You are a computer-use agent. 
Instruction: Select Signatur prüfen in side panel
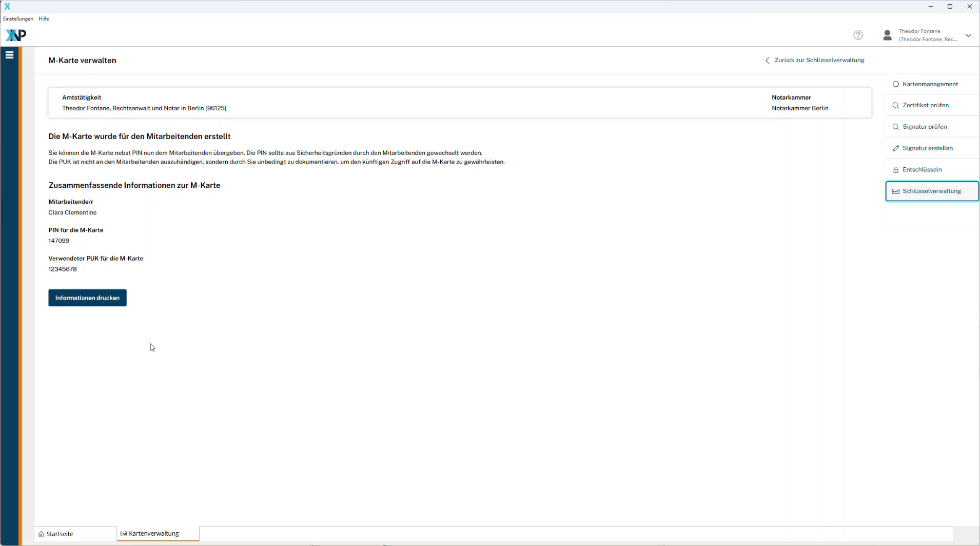tap(924, 127)
